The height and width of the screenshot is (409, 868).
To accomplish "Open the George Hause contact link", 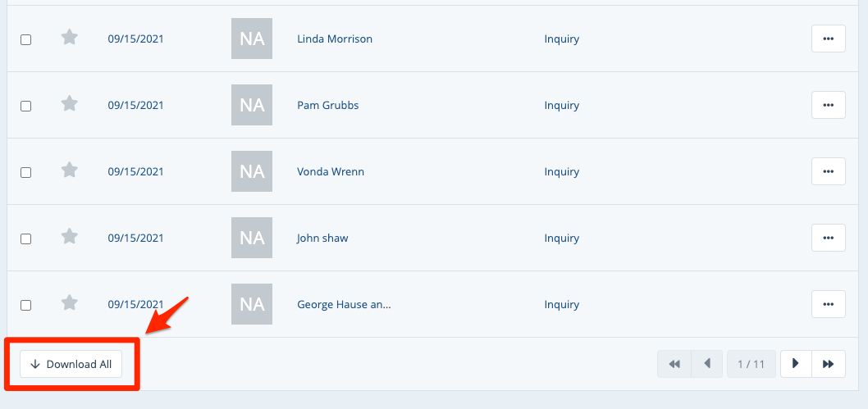I will pyautogui.click(x=344, y=305).
